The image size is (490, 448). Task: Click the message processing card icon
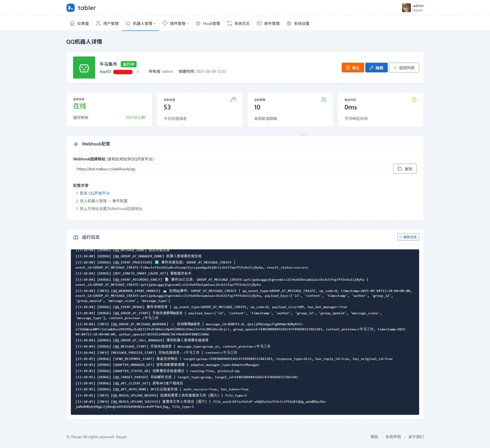[x=233, y=100]
